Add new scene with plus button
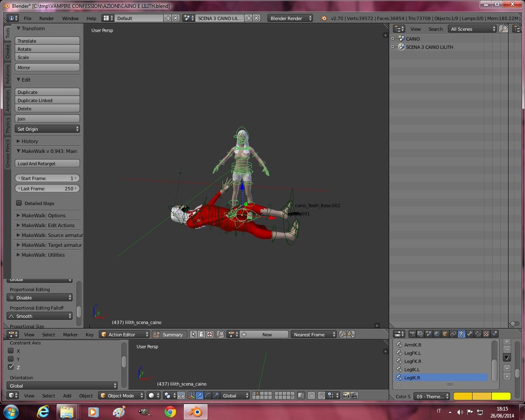 [x=249, y=18]
